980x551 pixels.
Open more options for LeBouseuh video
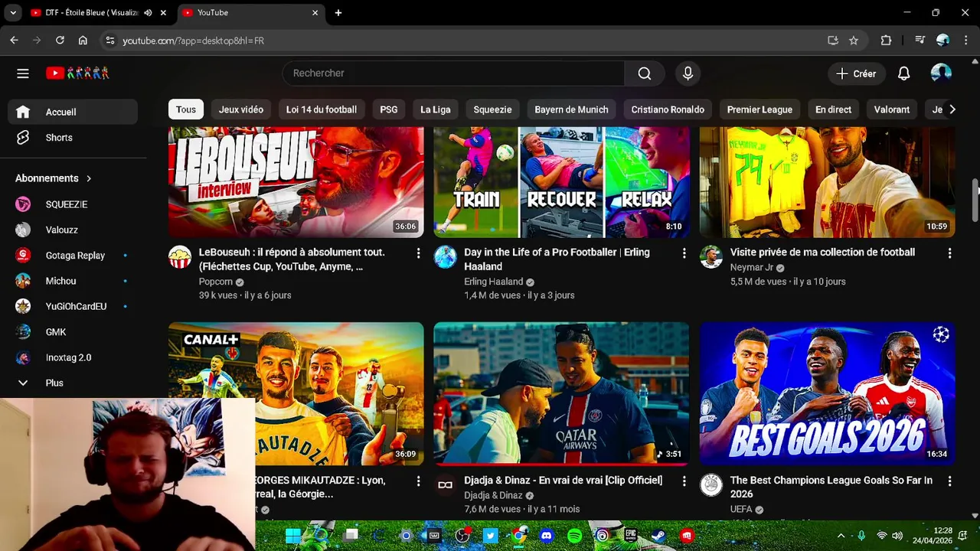point(418,253)
